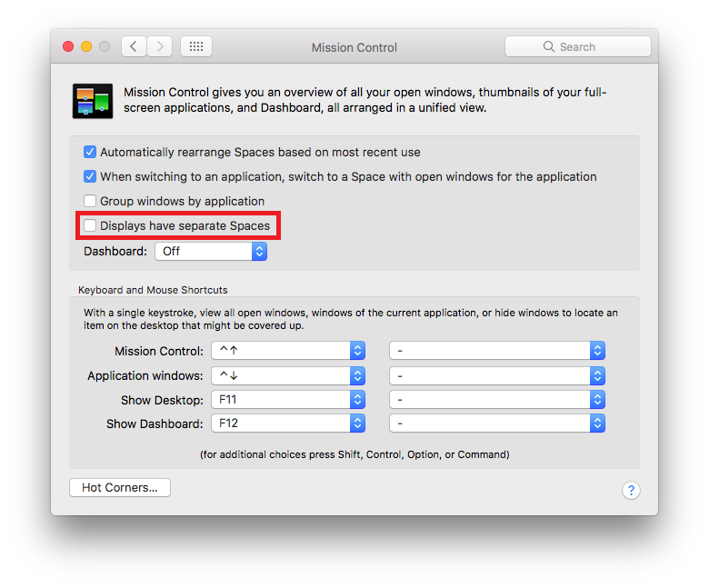Viewport: 709px width, 588px height.
Task: Disable Automatically rearrange Spaces checkbox
Action: (x=90, y=152)
